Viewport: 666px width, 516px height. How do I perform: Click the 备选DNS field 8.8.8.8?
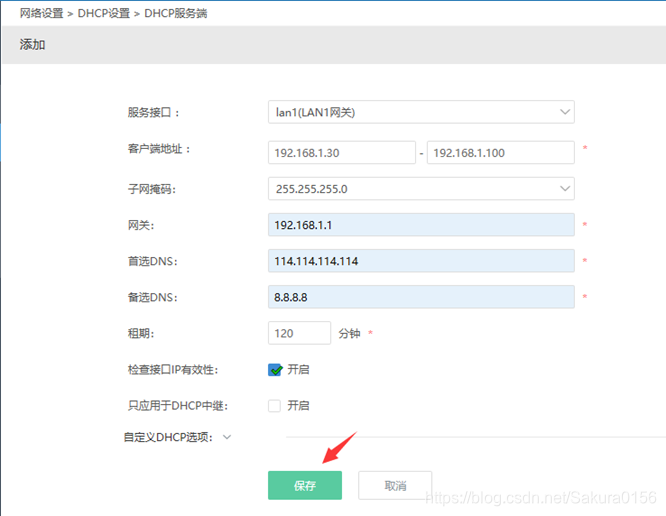coord(421,297)
